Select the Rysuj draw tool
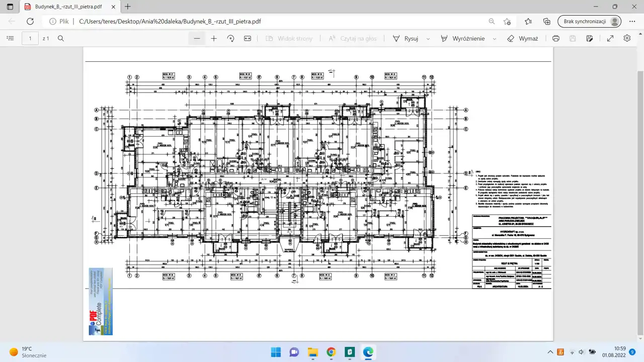The width and height of the screenshot is (644, 362). 406,38
